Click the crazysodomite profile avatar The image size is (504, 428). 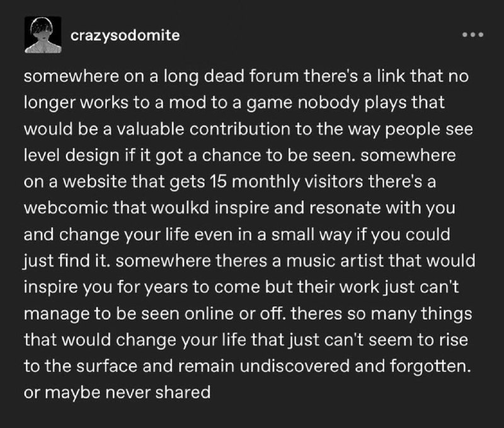[43, 35]
